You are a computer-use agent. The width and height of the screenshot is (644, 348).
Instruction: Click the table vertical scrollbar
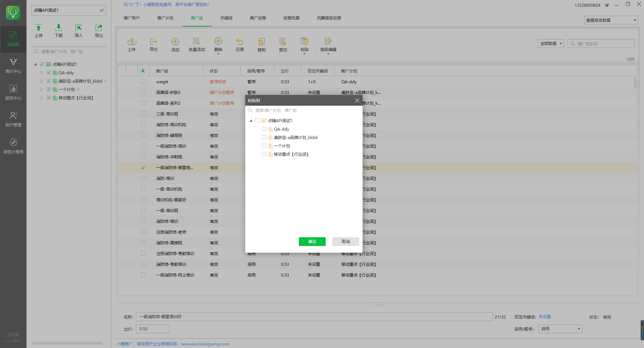pos(635,82)
